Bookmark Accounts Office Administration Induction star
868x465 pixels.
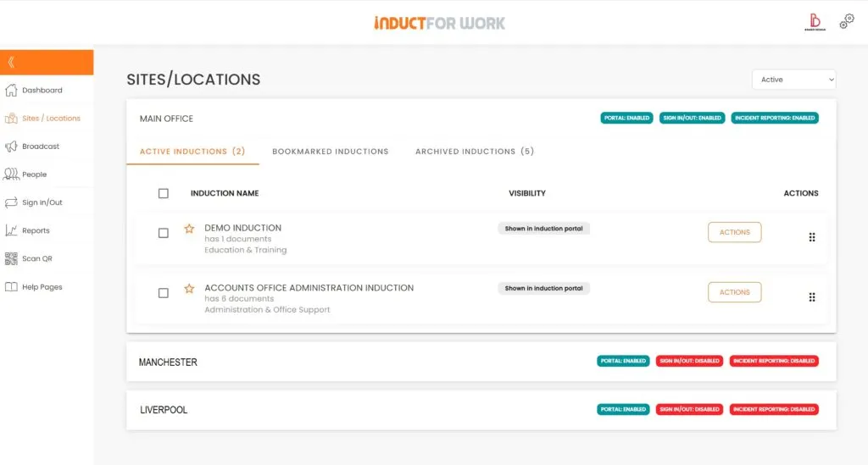189,289
